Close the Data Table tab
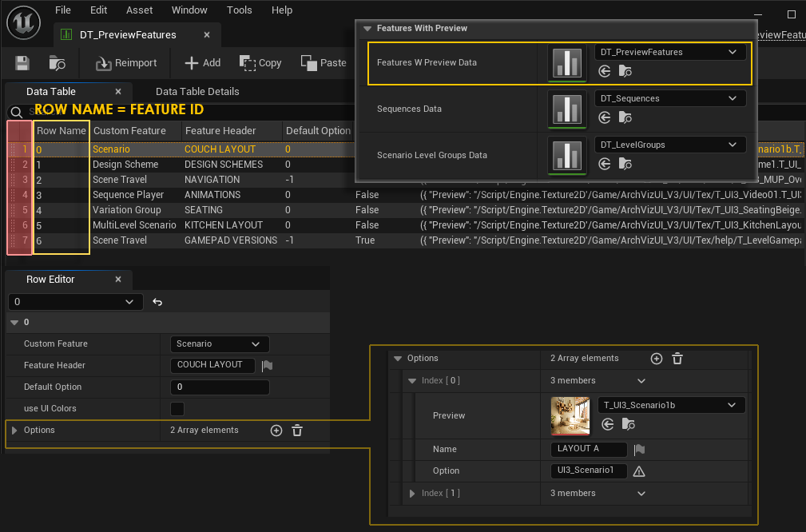 [x=118, y=92]
